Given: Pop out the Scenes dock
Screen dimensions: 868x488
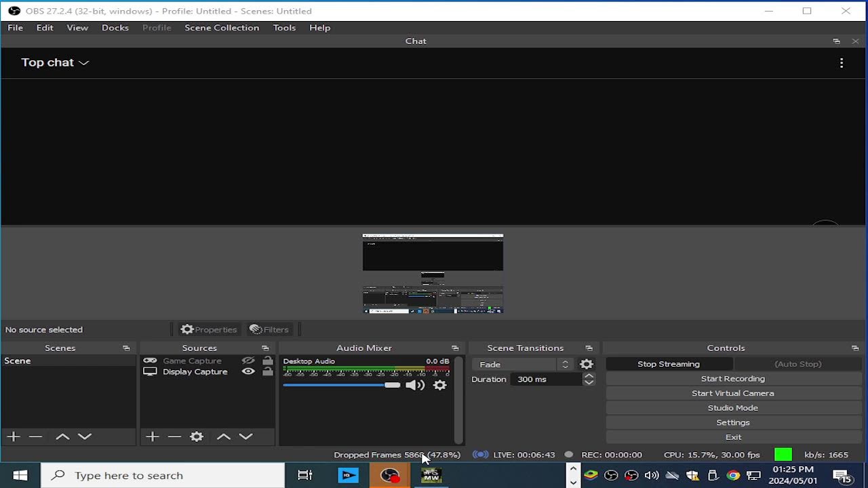Looking at the screenshot, I should click(x=126, y=348).
